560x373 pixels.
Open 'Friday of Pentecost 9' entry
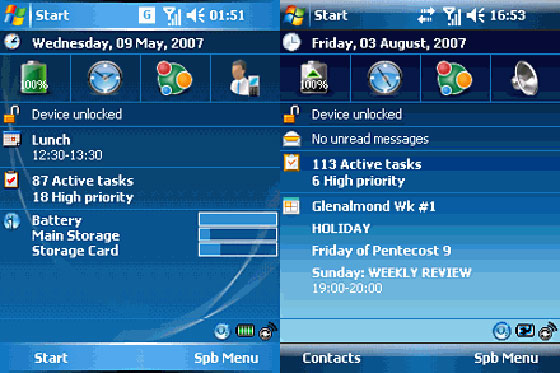[381, 251]
